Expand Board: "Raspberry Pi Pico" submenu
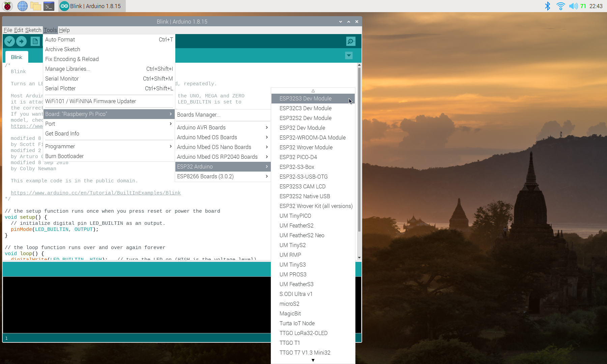 109,114
